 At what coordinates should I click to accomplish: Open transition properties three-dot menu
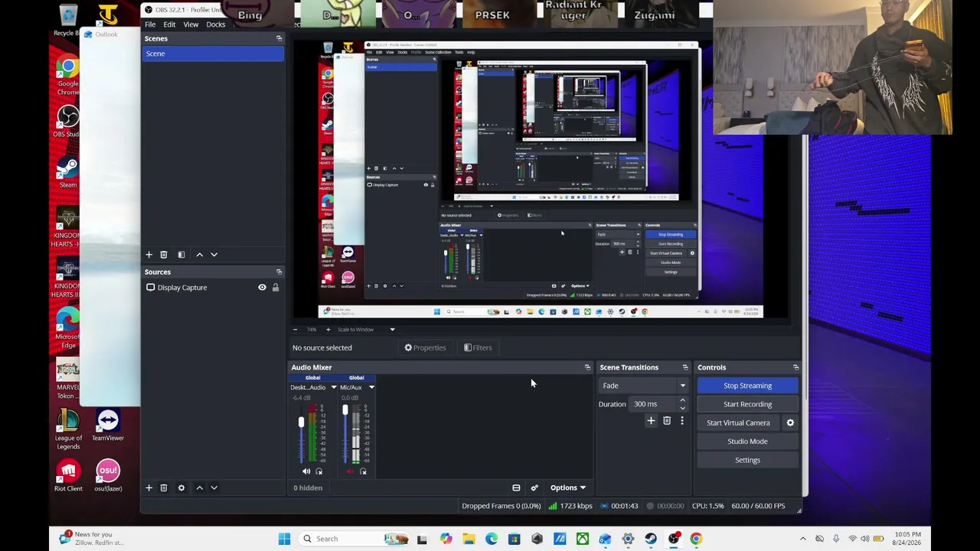[x=681, y=421]
